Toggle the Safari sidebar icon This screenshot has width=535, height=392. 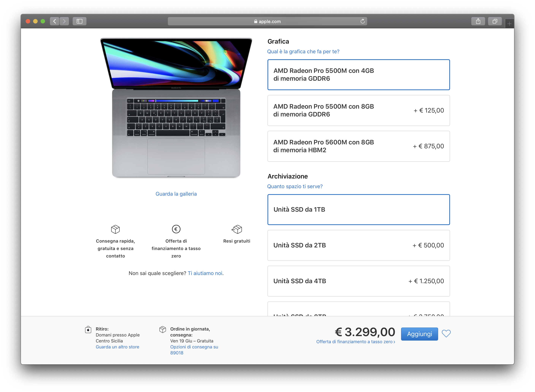click(x=80, y=21)
